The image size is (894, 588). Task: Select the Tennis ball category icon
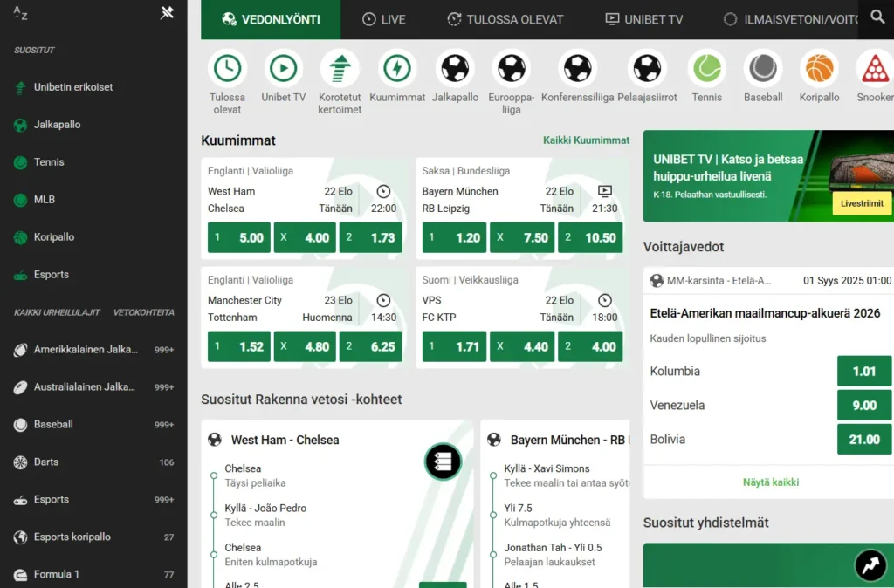707,68
